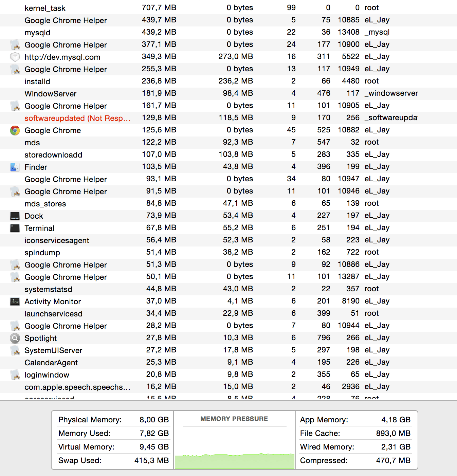Click the Terminal process name
This screenshot has height=476, width=457.
pyautogui.click(x=39, y=228)
